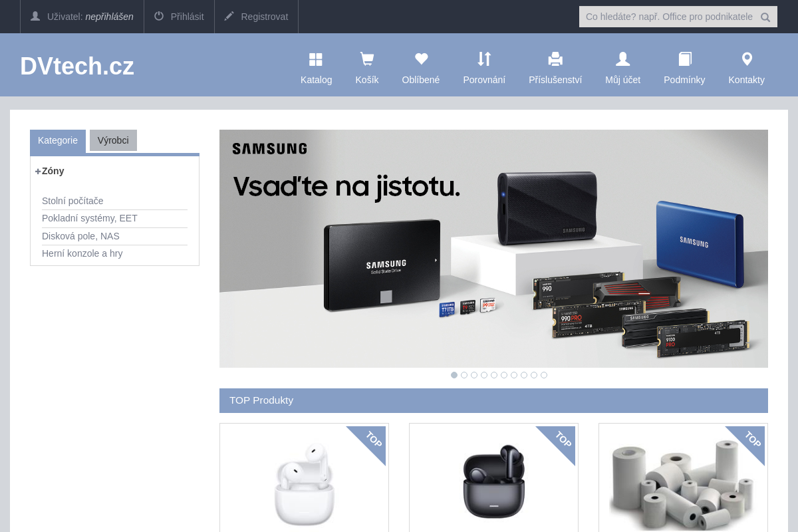Open the Porovnání arrows icon

(484, 59)
